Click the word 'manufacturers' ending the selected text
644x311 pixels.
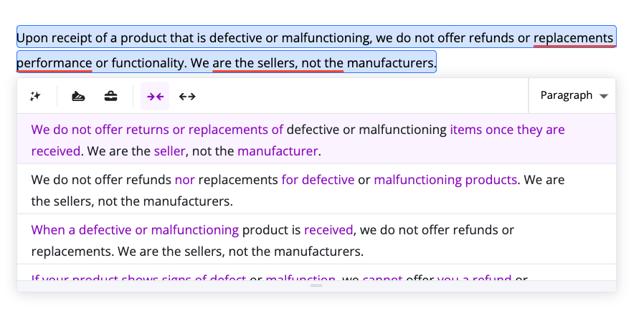(389, 63)
